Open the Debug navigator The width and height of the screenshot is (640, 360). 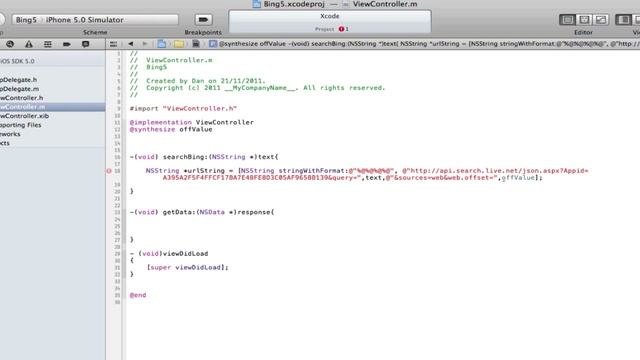point(48,44)
